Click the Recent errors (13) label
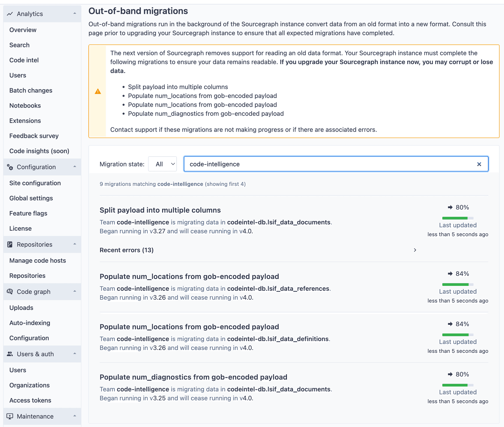The image size is (504, 427). (127, 250)
